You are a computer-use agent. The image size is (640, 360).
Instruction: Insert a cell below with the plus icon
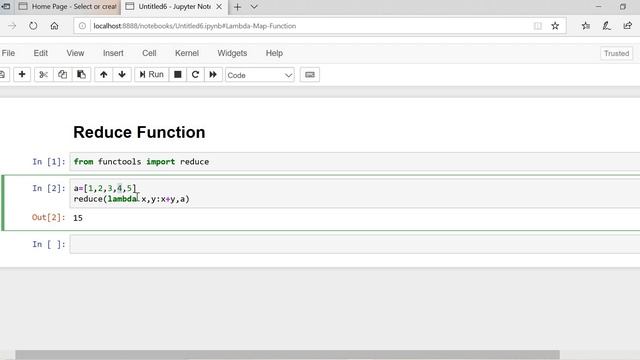coord(22,75)
